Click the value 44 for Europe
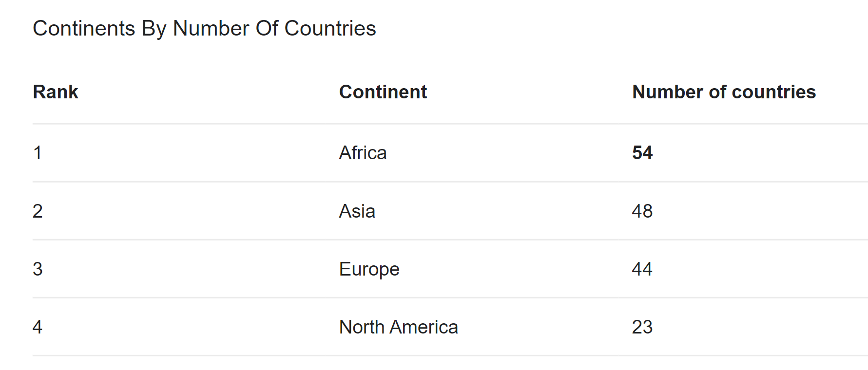This screenshot has width=868, height=370. [x=642, y=269]
